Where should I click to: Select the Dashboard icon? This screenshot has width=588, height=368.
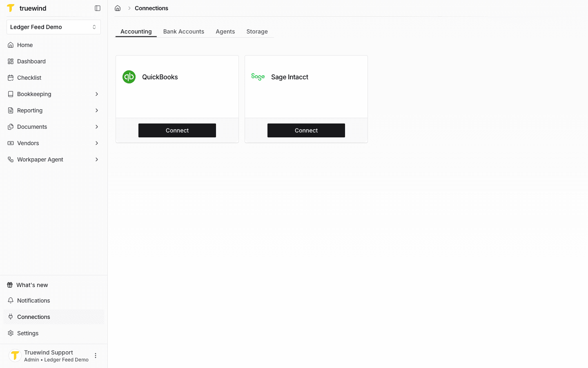(10, 61)
